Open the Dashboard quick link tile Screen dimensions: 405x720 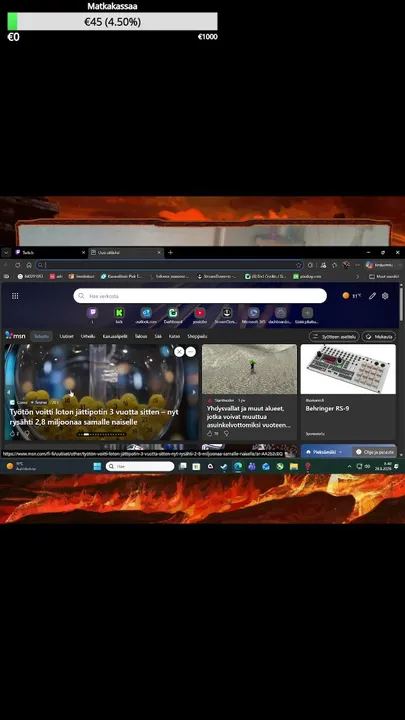pyautogui.click(x=173, y=315)
